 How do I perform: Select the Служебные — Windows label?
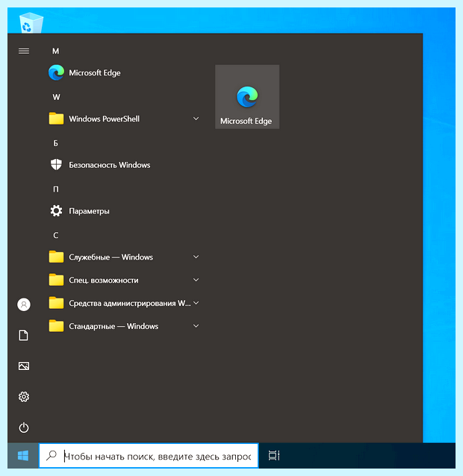(x=111, y=257)
